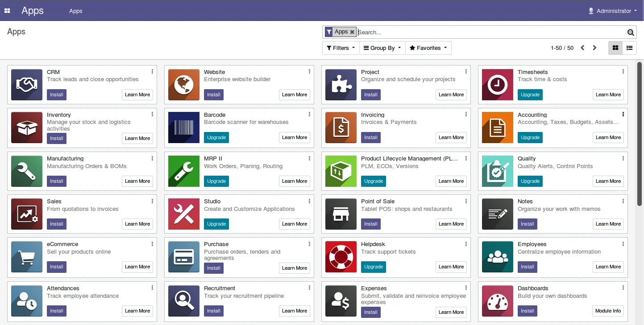Switch to kanban card view

(616, 48)
